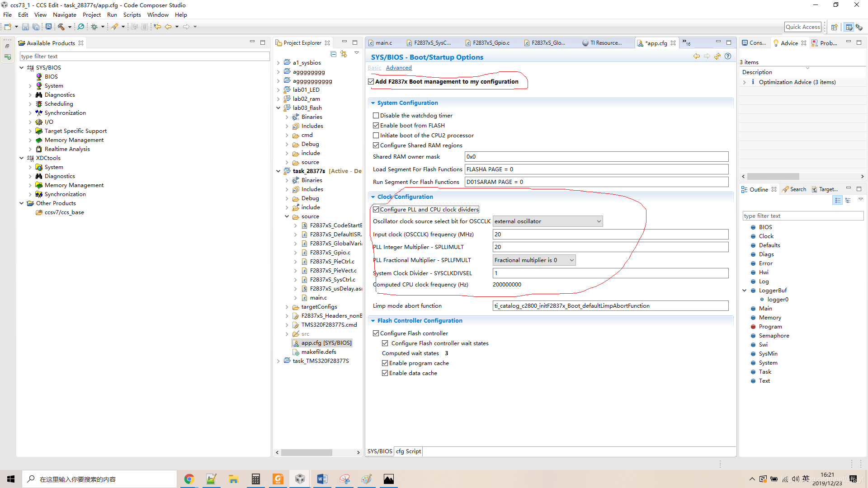Open Google Chrome from the taskbar
This screenshot has height=488, width=868.
(x=189, y=479)
